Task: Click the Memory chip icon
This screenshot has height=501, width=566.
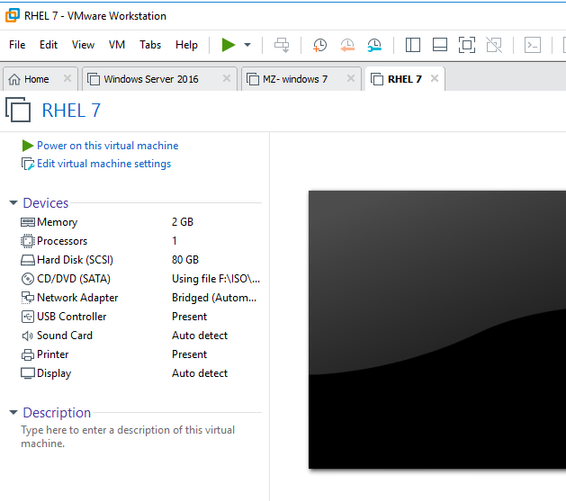Action: click(x=28, y=222)
